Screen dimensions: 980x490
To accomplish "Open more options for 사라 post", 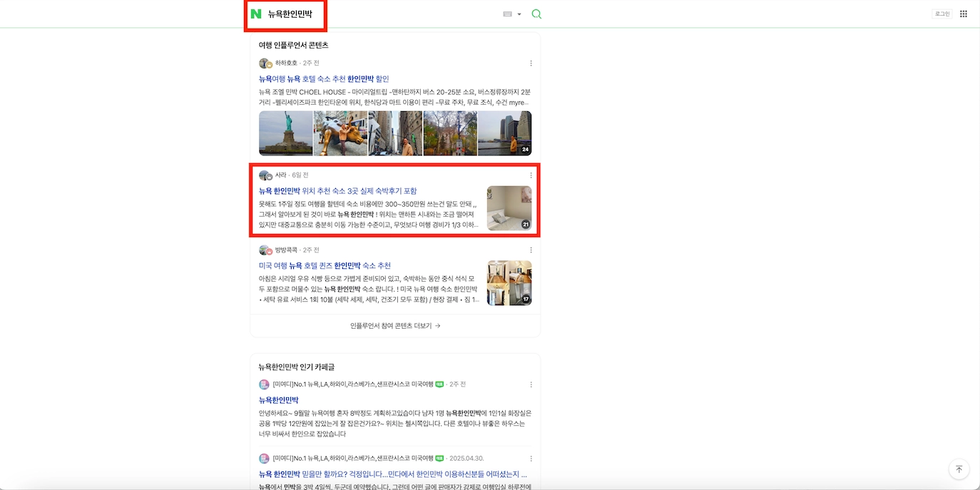I will [531, 175].
